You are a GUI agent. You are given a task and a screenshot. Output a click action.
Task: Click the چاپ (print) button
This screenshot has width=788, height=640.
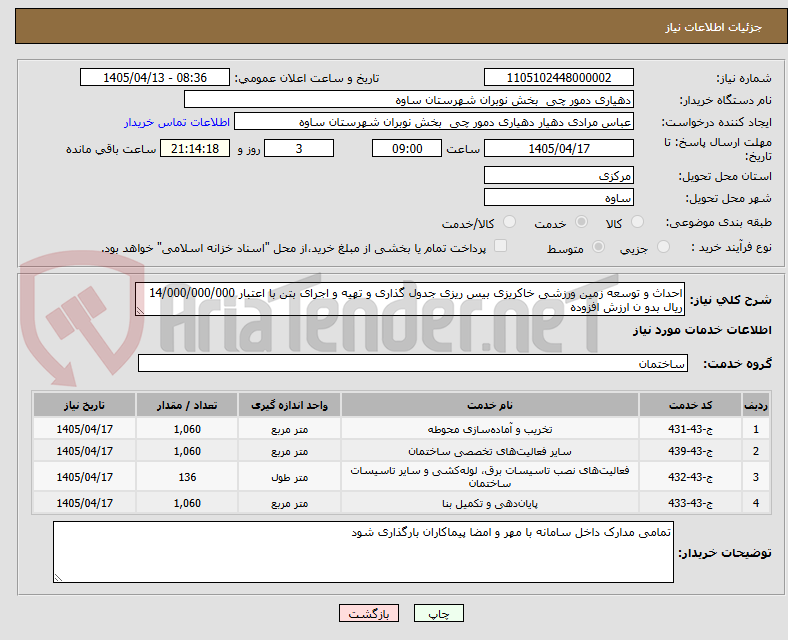438,613
